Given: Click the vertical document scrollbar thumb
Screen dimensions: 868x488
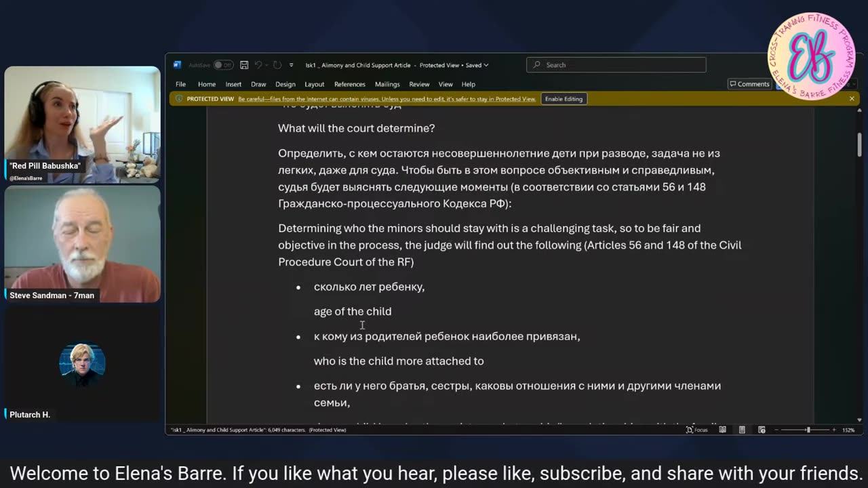Looking at the screenshot, I should click(859, 144).
